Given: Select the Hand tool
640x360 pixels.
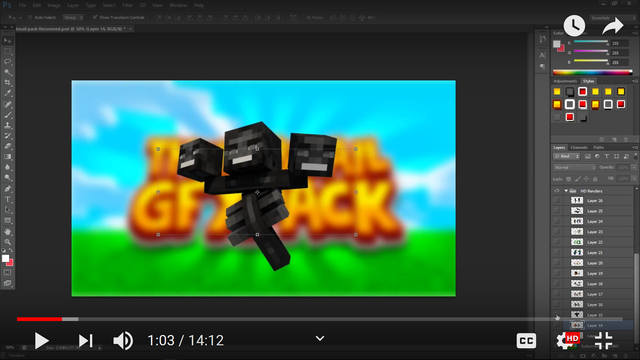Looking at the screenshot, I should tap(7, 231).
